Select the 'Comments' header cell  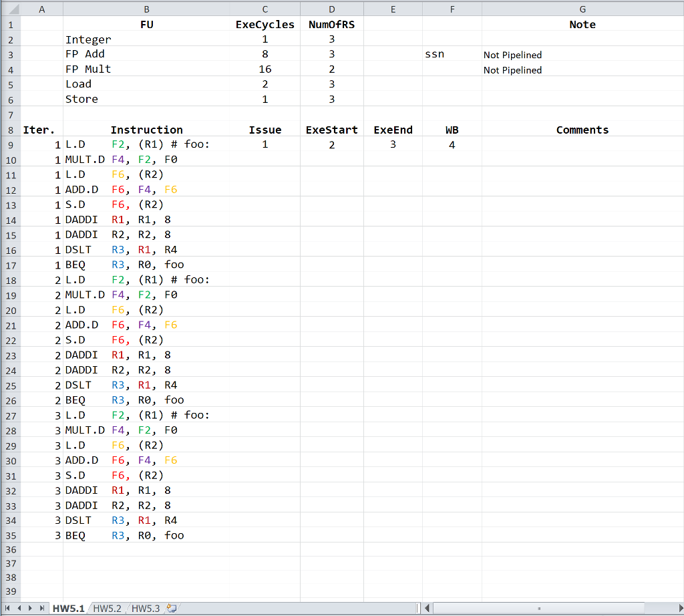coord(582,130)
